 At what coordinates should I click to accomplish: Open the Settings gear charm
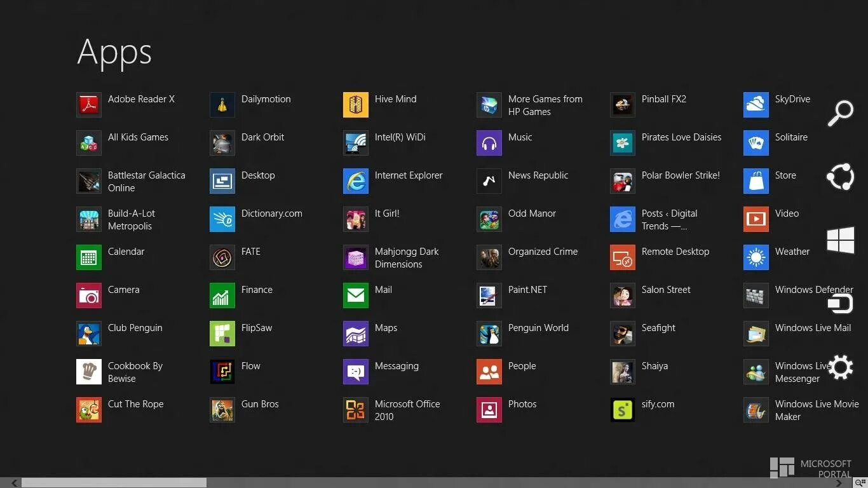[841, 367]
